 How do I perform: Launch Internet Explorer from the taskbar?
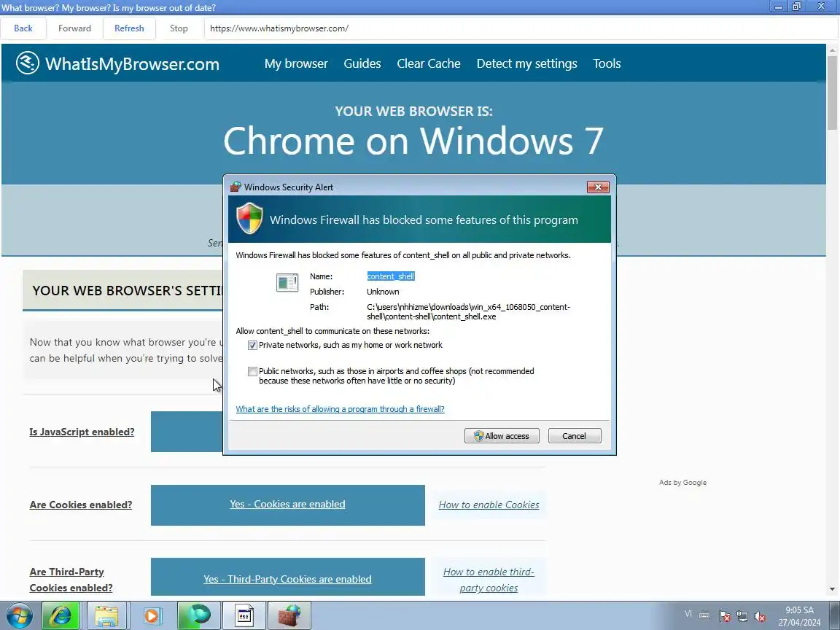[x=61, y=615]
